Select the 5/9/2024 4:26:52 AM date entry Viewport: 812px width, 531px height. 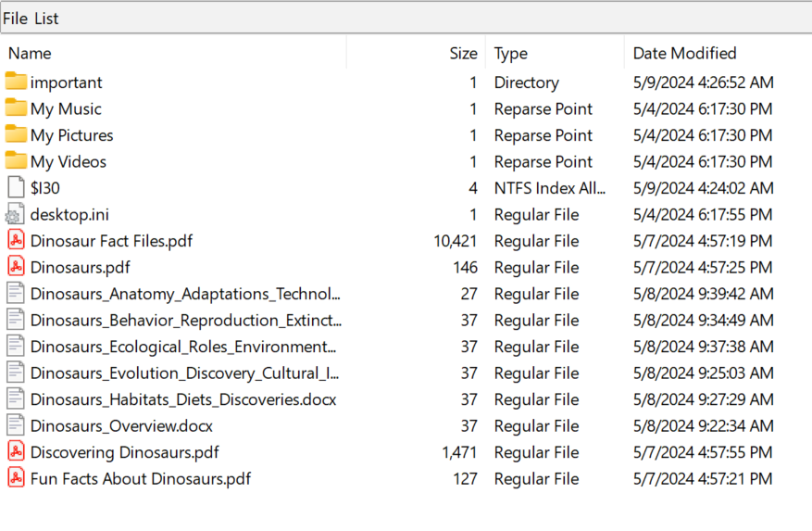pos(703,82)
